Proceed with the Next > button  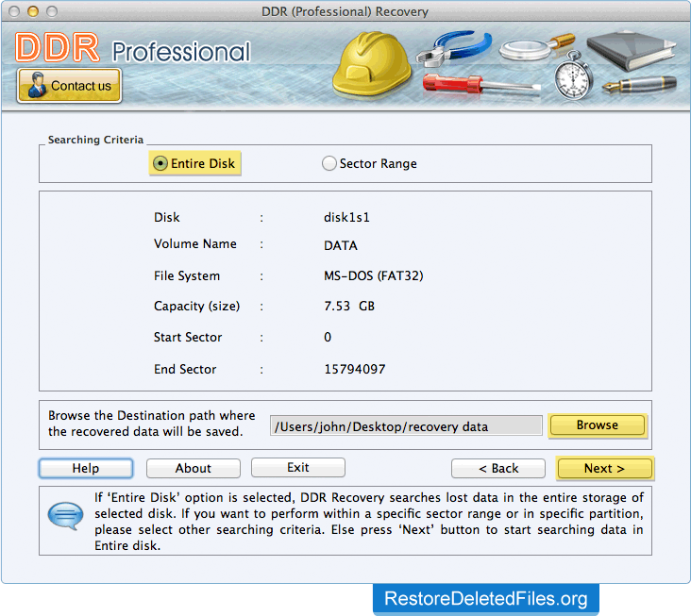[x=604, y=468]
